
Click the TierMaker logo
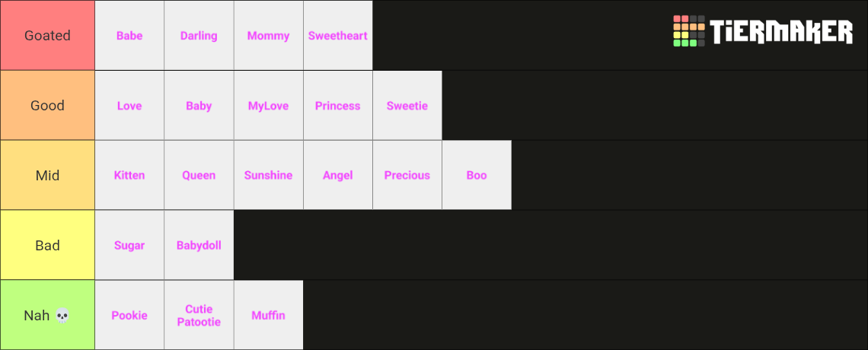click(x=763, y=31)
